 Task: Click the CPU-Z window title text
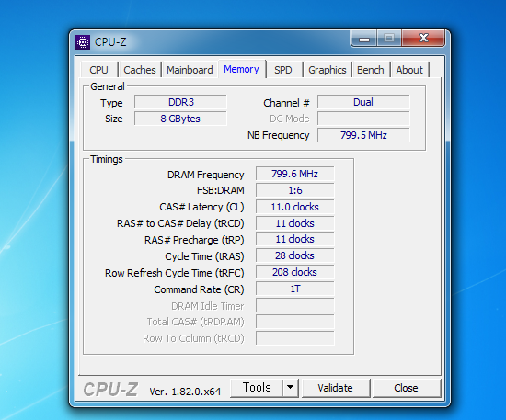tap(110, 42)
